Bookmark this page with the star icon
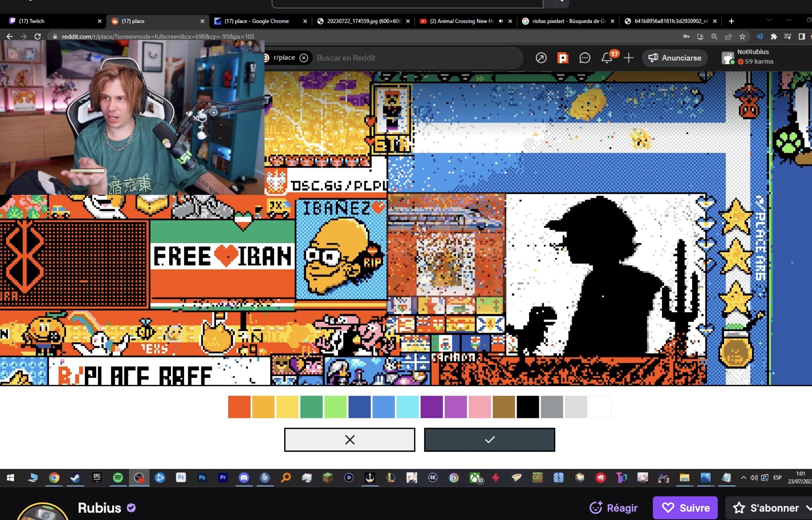 (742, 36)
